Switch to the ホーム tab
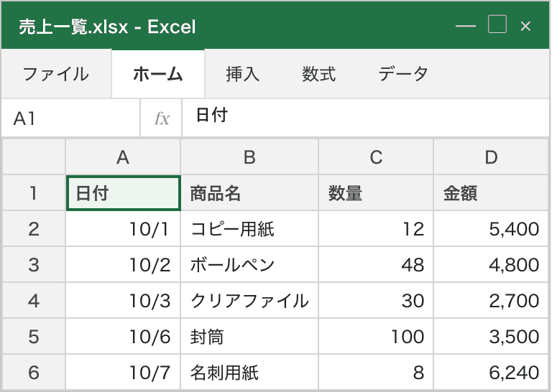The height and width of the screenshot is (392, 552). (158, 74)
